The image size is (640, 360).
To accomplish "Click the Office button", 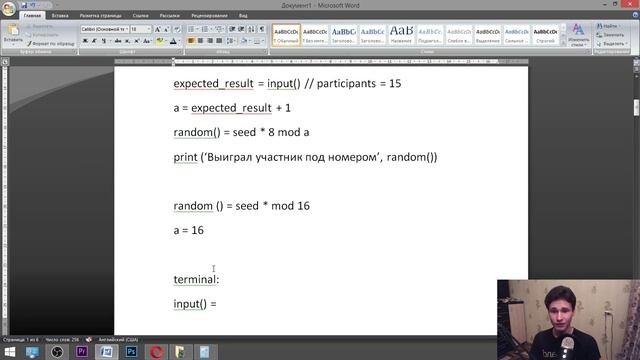I will [9, 8].
